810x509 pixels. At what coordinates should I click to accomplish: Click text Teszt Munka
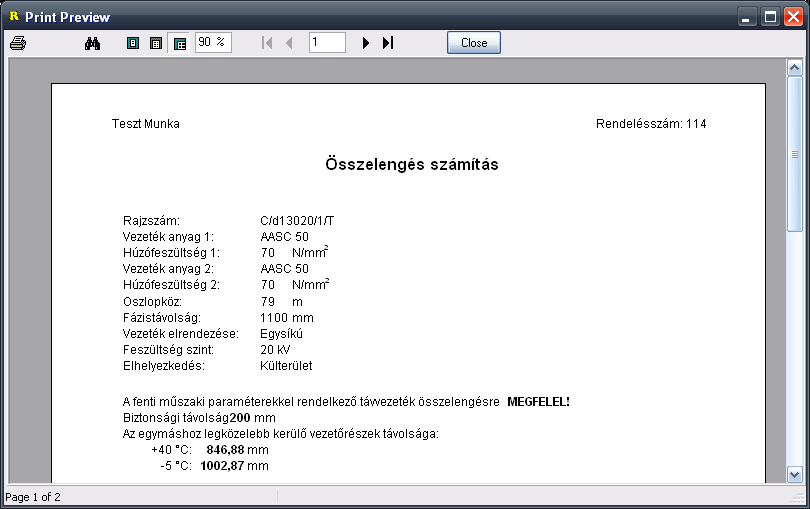pyautogui.click(x=146, y=124)
